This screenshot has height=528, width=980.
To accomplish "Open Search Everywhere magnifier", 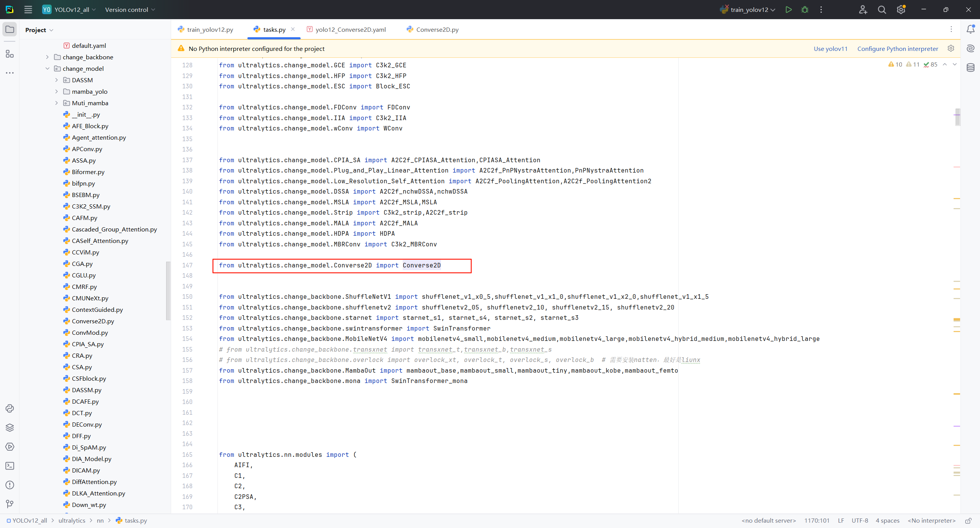I will (882, 10).
